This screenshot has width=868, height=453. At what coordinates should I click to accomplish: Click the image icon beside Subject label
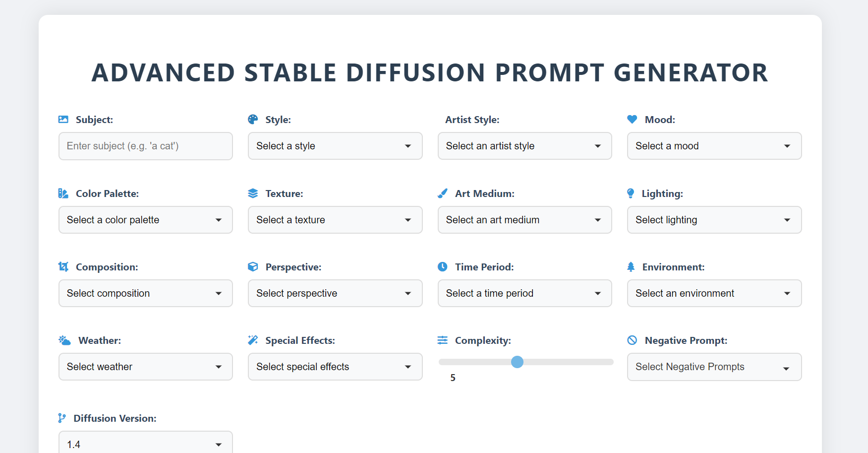click(63, 120)
